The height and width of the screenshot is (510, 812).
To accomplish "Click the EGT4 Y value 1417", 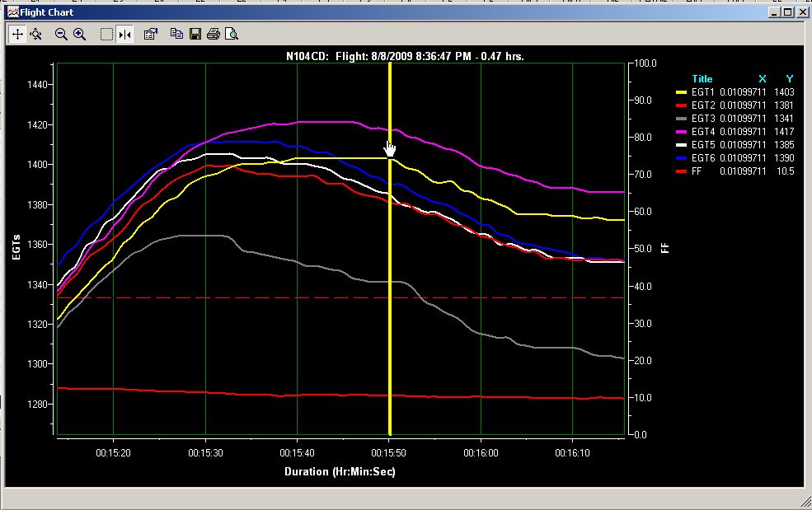I will 784,132.
